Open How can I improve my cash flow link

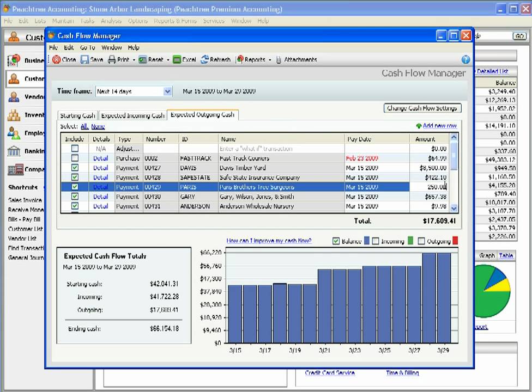269,241
